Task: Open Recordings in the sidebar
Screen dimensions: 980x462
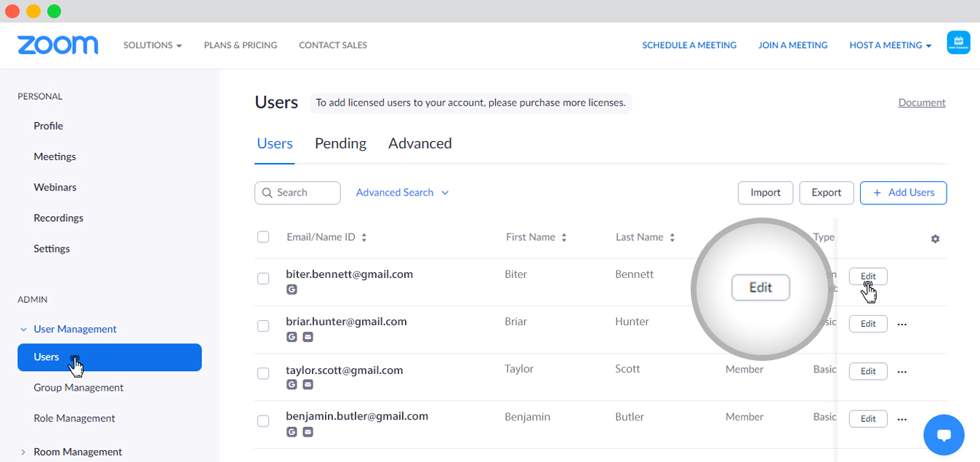Action: coord(58,218)
